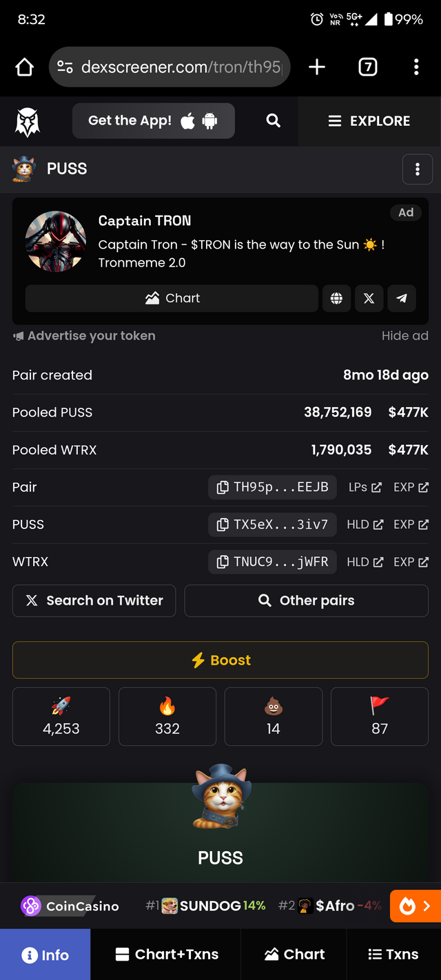Click Search on Twitter button
The width and height of the screenshot is (441, 980).
[94, 601]
